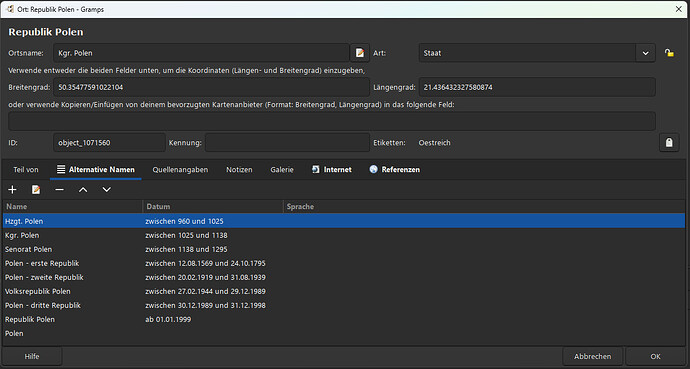This screenshot has width=690, height=369.
Task: Click date 'zwischen 1138 und 1295'
Action: (x=186, y=249)
